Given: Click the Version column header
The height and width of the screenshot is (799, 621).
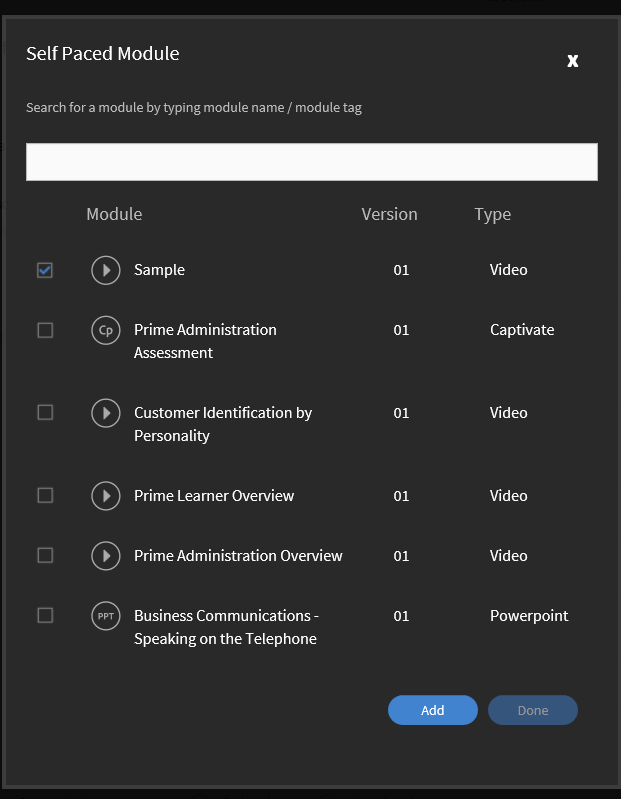Looking at the screenshot, I should point(390,214).
